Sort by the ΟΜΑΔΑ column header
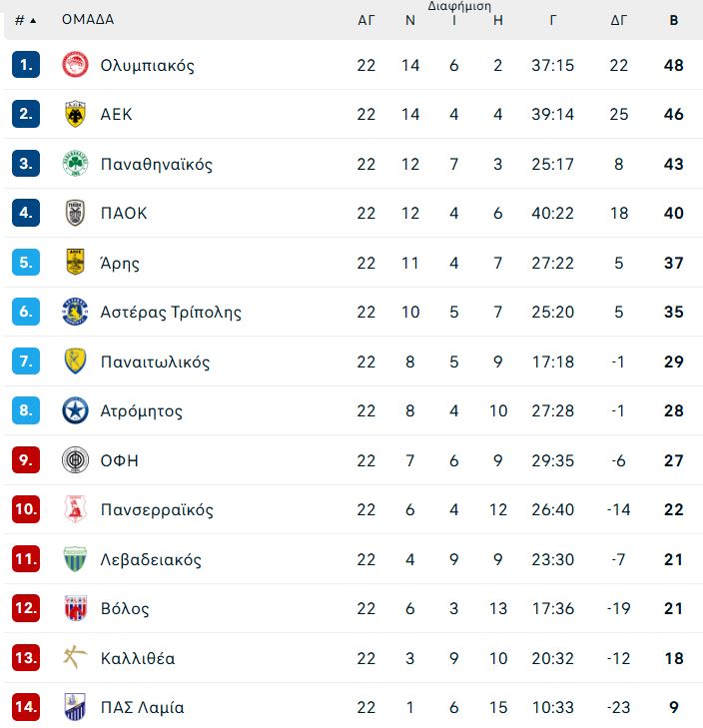 tap(88, 20)
